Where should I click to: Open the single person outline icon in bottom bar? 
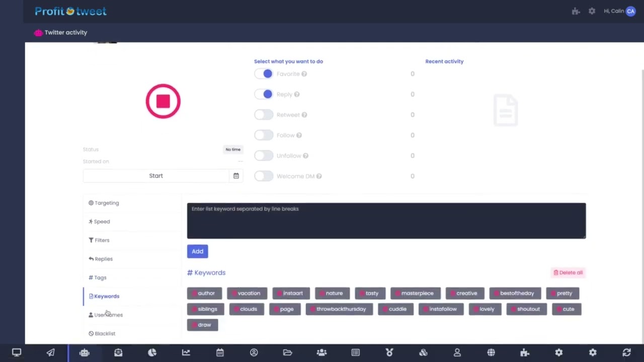[x=457, y=352]
